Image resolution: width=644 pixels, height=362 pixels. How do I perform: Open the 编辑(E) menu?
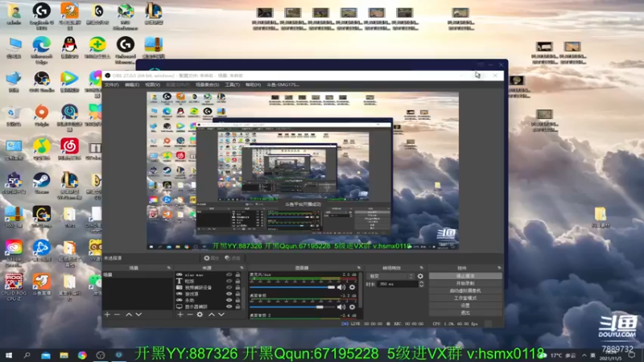point(132,84)
